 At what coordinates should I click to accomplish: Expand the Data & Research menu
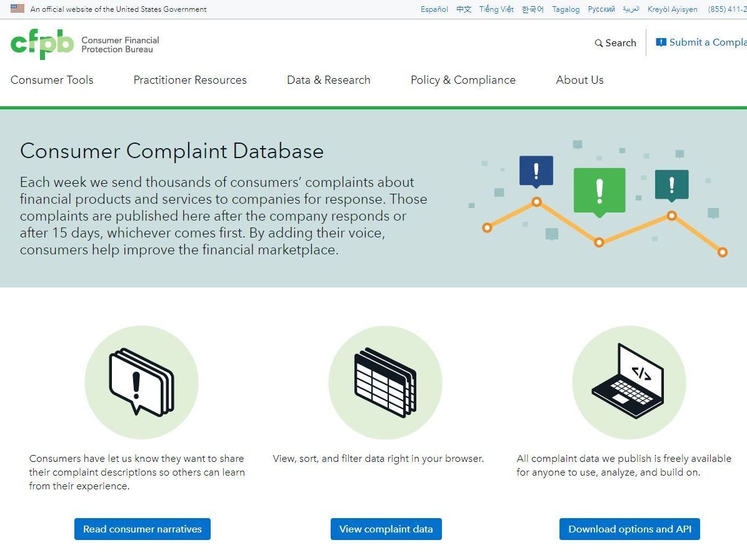(329, 80)
